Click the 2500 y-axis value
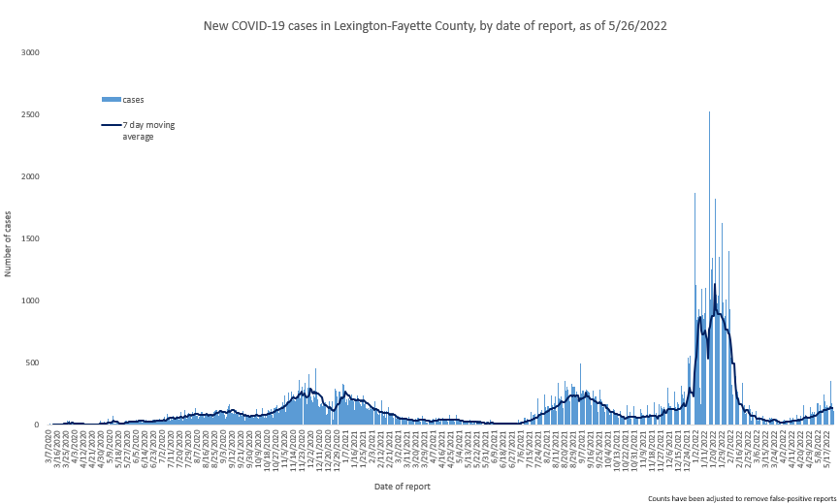Viewport: 840px width, 504px height. pos(30,114)
